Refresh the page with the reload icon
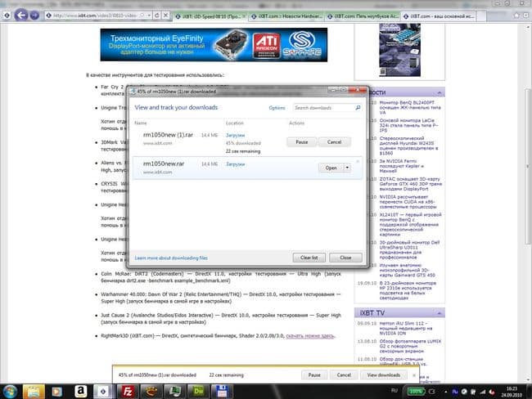Image resolution: width=532 pixels, height=399 pixels. coord(157,16)
